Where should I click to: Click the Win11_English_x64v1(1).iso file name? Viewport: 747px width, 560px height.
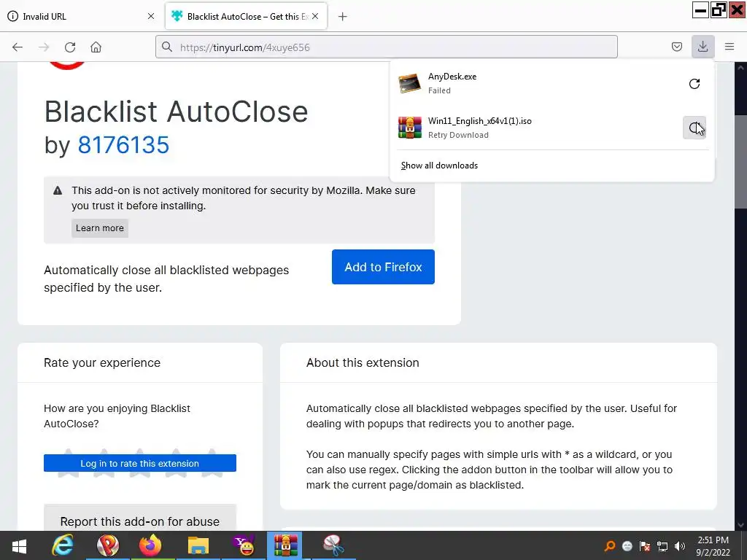(x=480, y=121)
